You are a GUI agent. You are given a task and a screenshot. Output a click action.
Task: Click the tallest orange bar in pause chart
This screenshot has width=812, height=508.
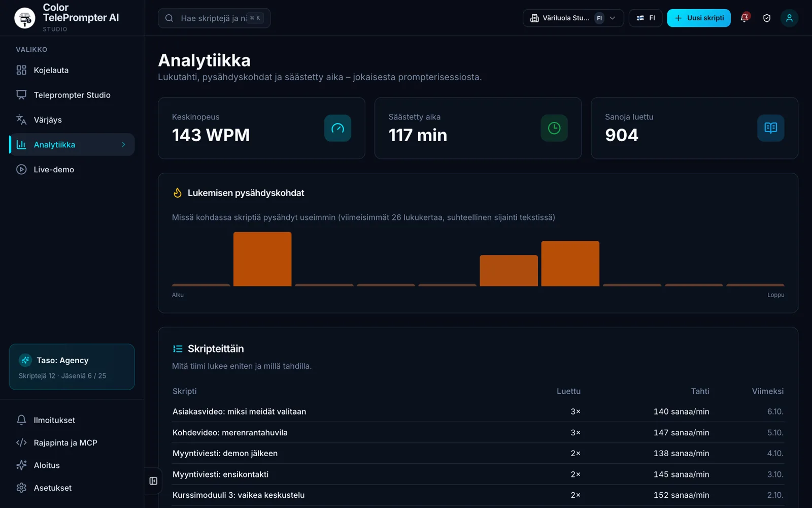(x=262, y=259)
